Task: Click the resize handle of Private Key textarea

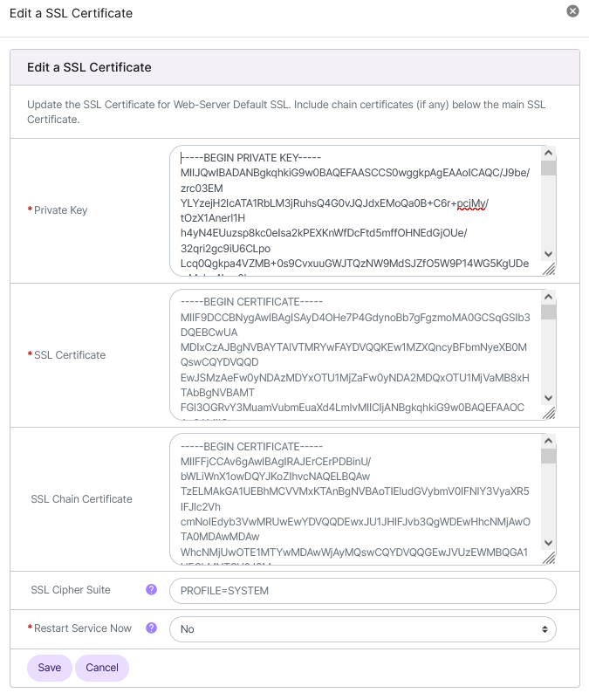Action: point(549,268)
